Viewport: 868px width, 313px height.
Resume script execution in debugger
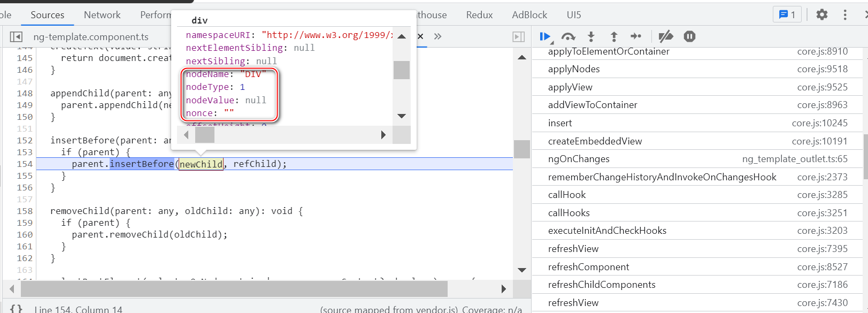pos(545,36)
